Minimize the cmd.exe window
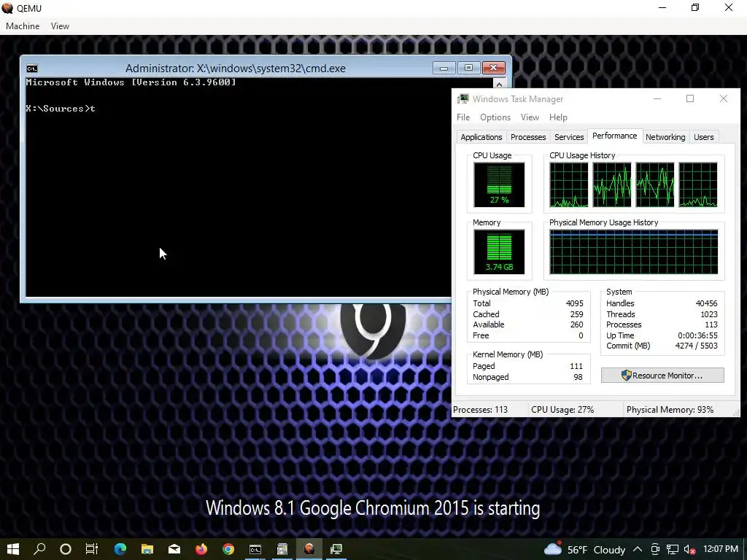 point(444,68)
